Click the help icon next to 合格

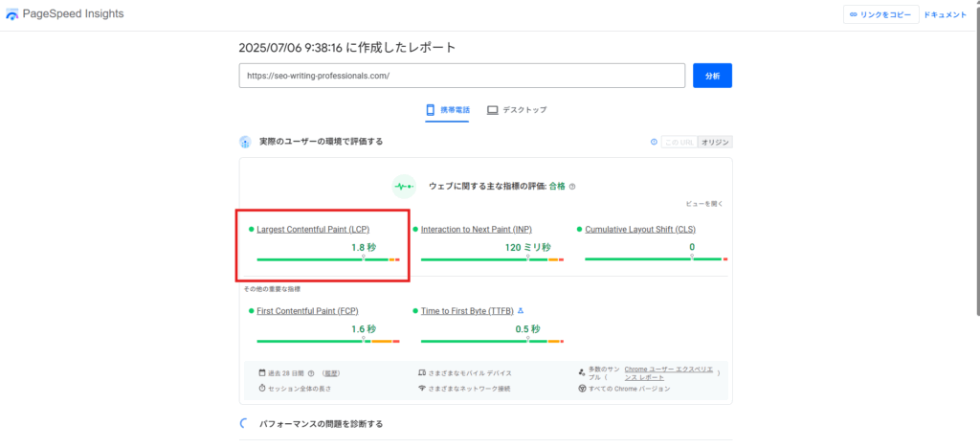572,187
